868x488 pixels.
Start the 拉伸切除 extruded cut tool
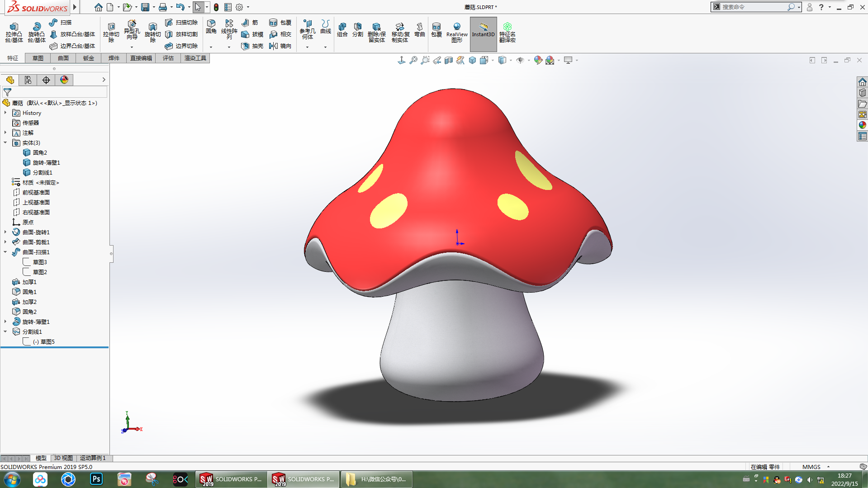(x=111, y=33)
